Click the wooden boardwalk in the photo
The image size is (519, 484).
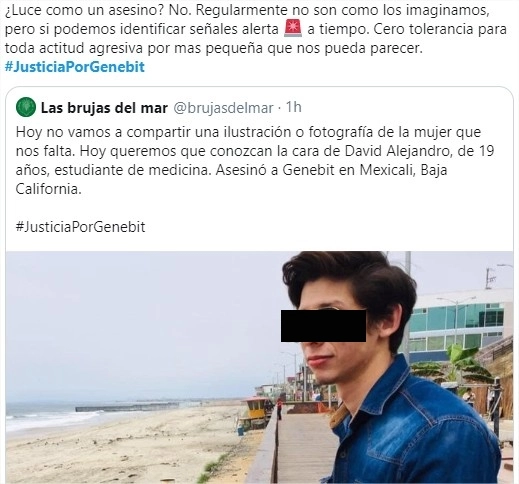[x=305, y=448]
